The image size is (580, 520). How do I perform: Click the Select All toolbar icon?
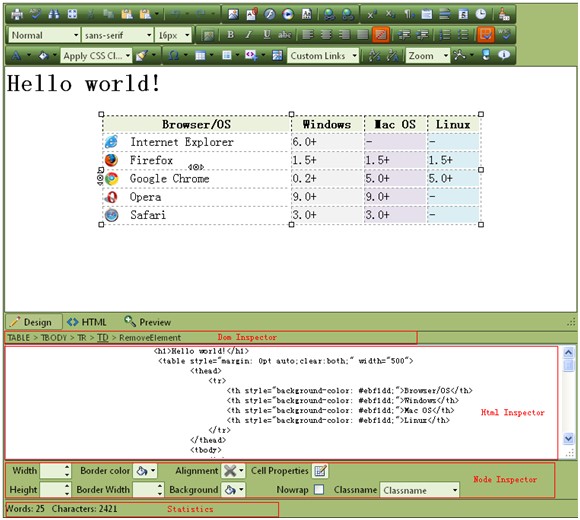pyautogui.click(x=72, y=14)
